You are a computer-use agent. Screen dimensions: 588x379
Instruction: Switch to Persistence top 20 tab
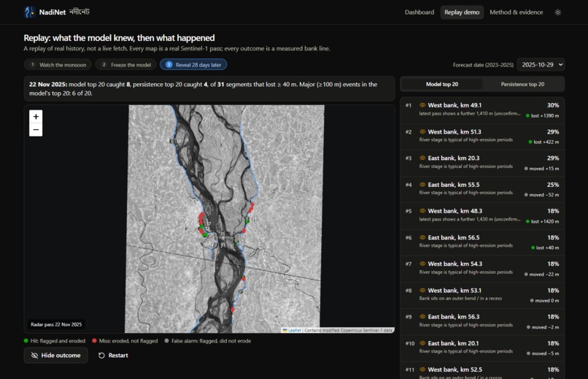pos(522,85)
